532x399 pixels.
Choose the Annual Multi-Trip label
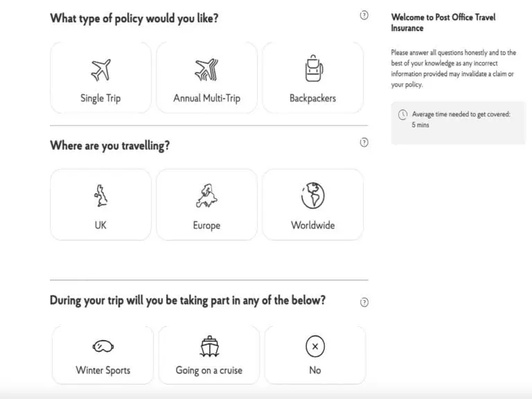[206, 98]
